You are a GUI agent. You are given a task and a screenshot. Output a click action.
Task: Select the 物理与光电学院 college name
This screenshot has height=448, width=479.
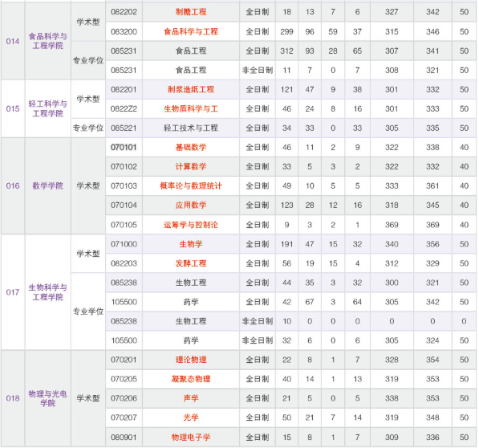(x=48, y=398)
